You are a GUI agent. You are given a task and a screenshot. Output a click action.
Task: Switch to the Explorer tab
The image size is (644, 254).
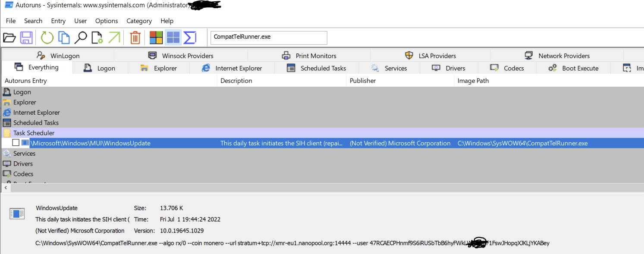(x=159, y=68)
